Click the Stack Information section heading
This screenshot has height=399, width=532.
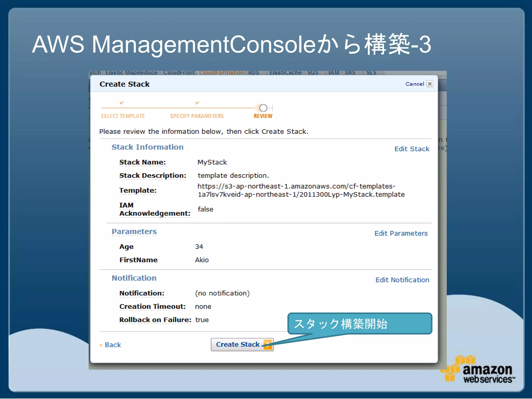click(147, 147)
